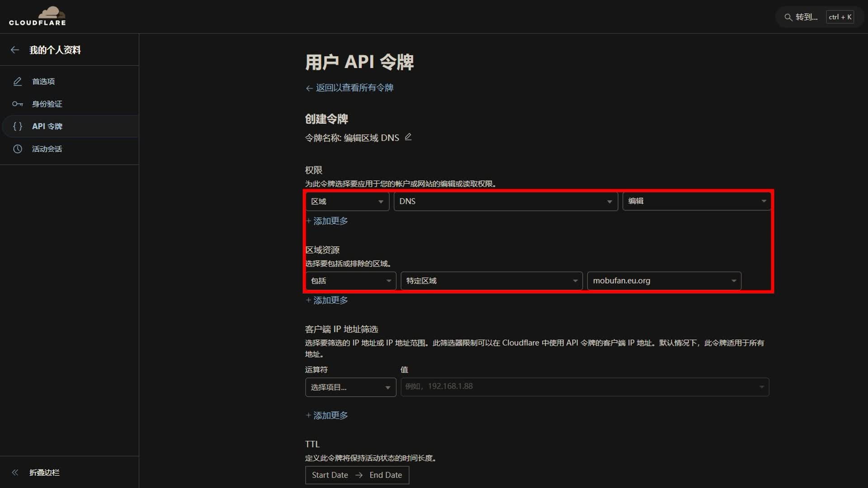Click the Cloudflare logo
868x488 pixels.
pyautogui.click(x=37, y=16)
